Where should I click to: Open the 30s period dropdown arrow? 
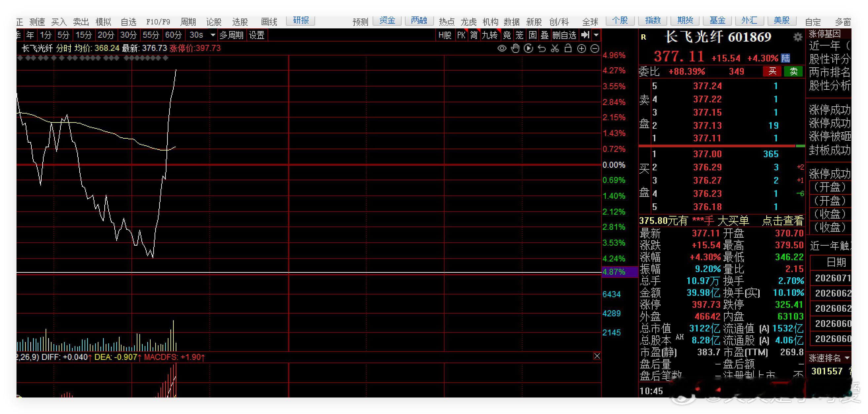point(213,35)
